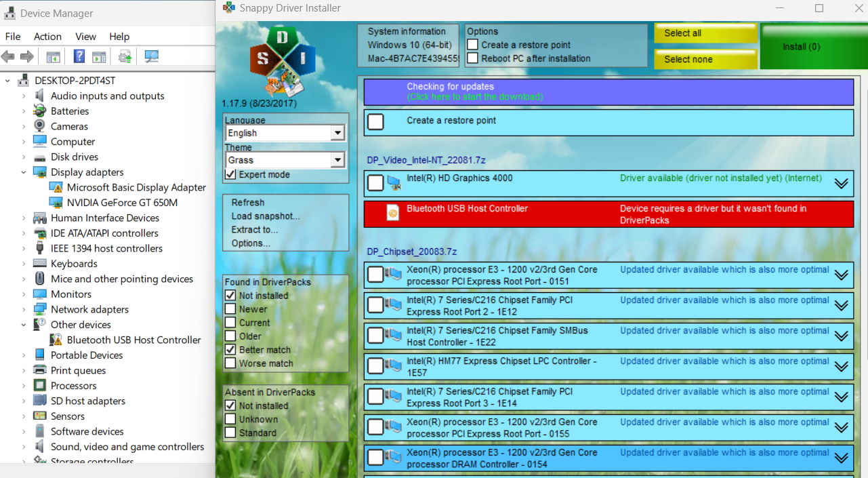Open the File menu in Device Manager
Viewport: 868px width, 478px height.
click(x=13, y=37)
